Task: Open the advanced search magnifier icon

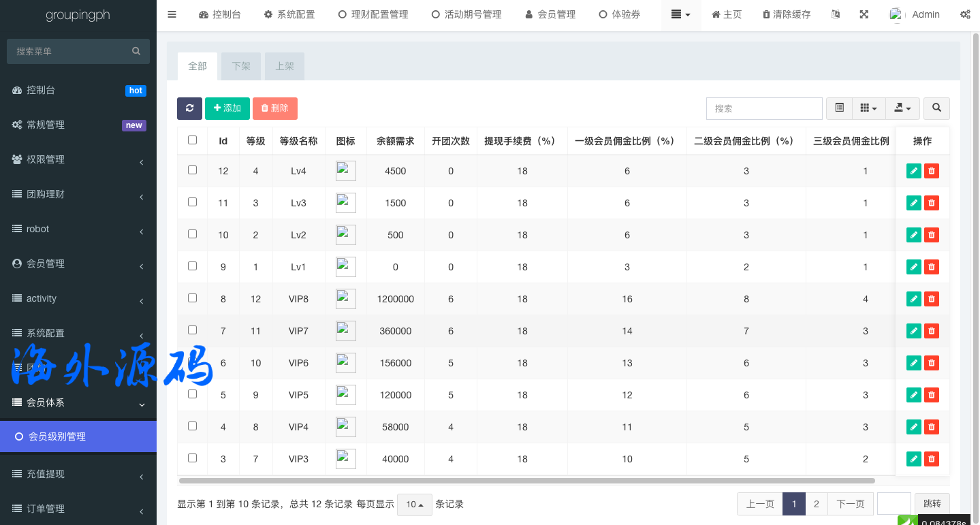Action: click(x=937, y=108)
